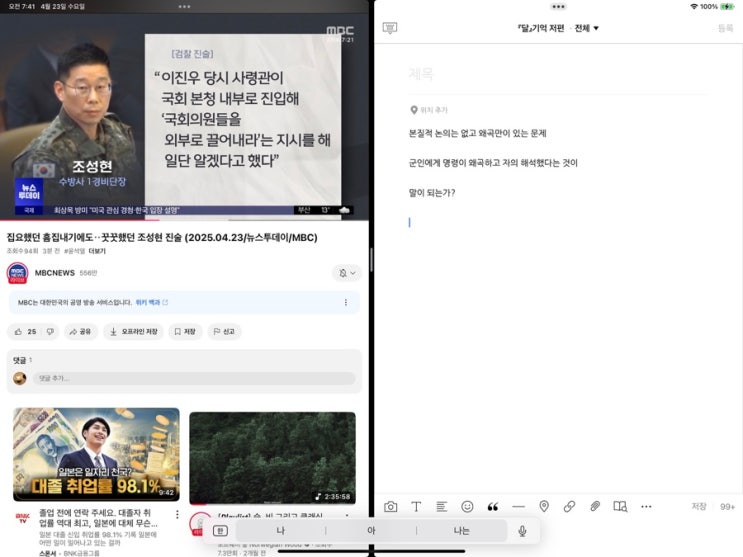Switch keyboard language with 한 key
This screenshot has height=557, width=743.
pyautogui.click(x=220, y=530)
